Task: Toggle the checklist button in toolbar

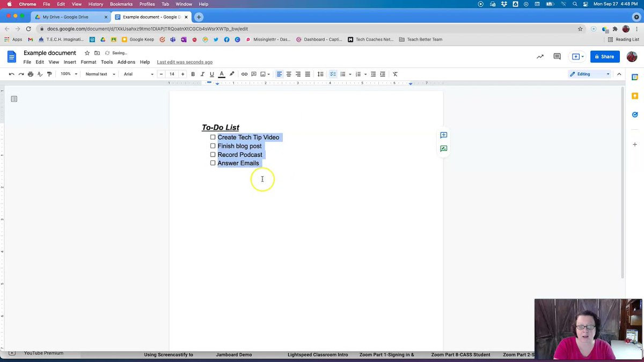Action: [333, 74]
